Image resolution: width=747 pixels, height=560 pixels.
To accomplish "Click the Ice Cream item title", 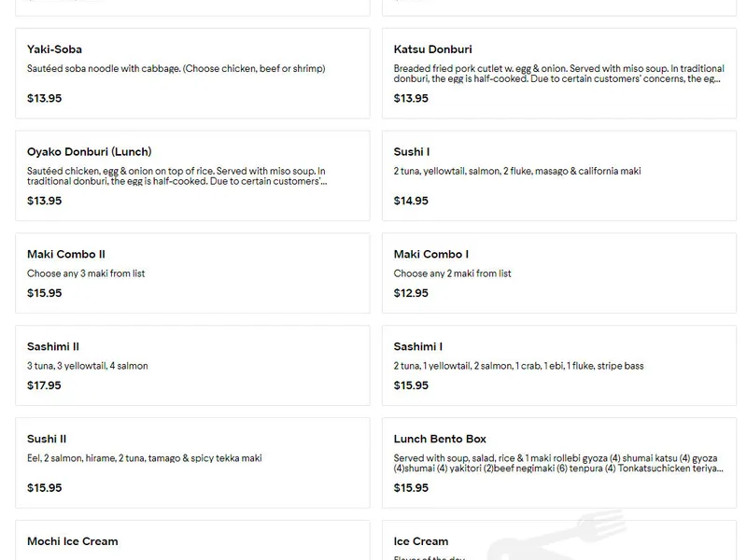I will pos(421,541).
